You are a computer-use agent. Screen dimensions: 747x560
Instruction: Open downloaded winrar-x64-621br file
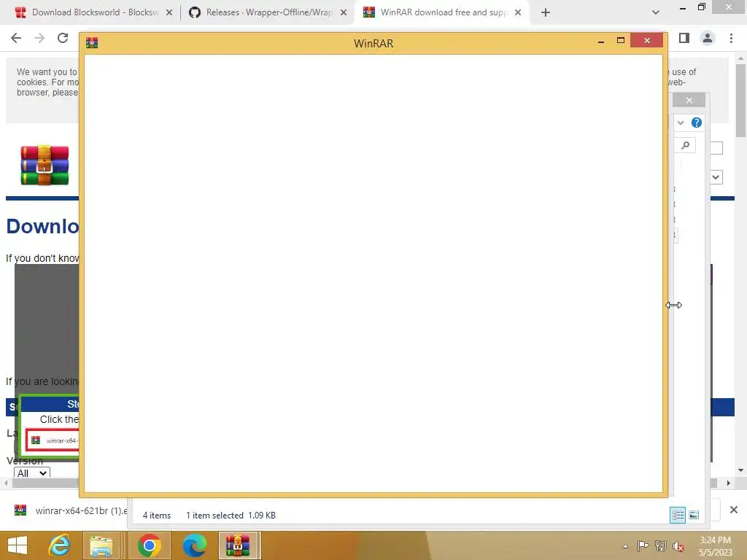click(71, 510)
